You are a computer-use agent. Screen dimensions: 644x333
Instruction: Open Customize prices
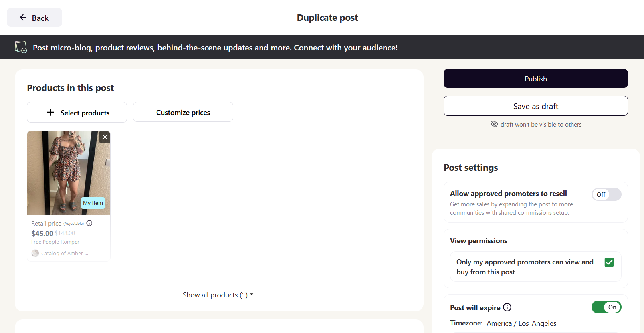click(x=183, y=112)
